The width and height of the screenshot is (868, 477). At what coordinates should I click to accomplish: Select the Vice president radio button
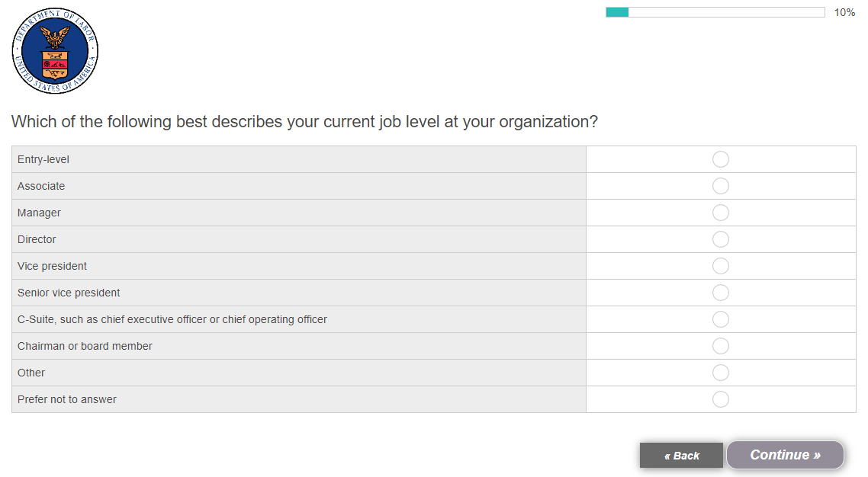[720, 266]
